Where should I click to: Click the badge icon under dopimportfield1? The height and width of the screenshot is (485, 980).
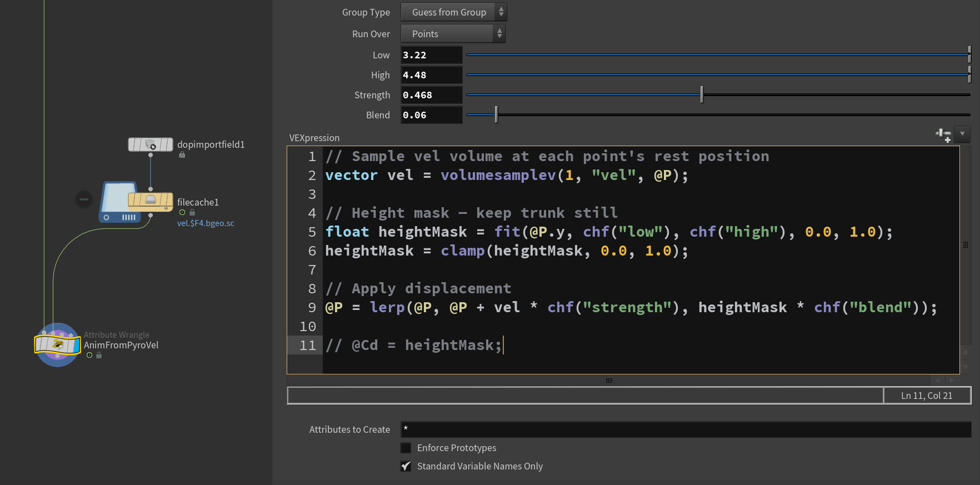(182, 155)
